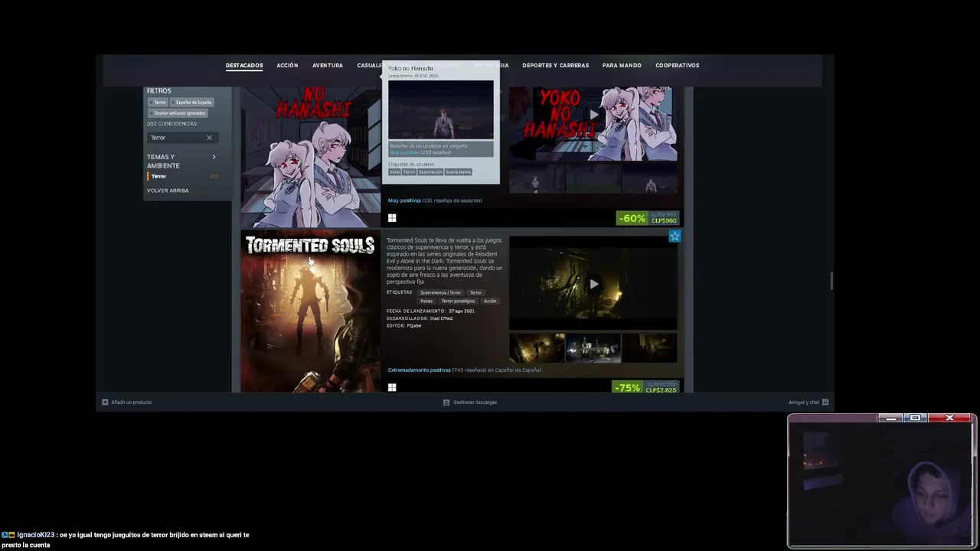Screen dimensions: 980x551
Task: Click the Acción tag on Tormented Souls
Action: pyautogui.click(x=490, y=301)
